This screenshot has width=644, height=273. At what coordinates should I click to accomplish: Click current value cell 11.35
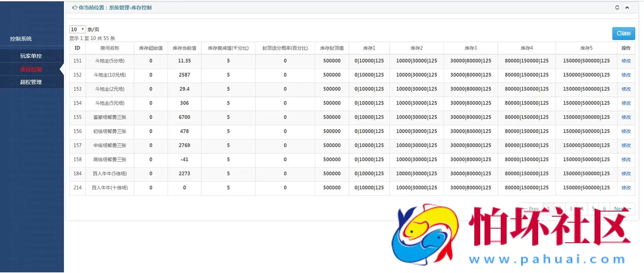pyautogui.click(x=184, y=61)
